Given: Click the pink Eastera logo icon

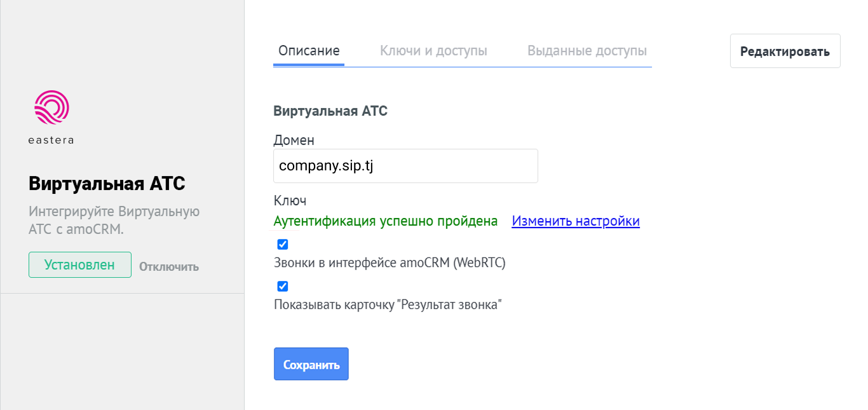Looking at the screenshot, I should pyautogui.click(x=51, y=107).
